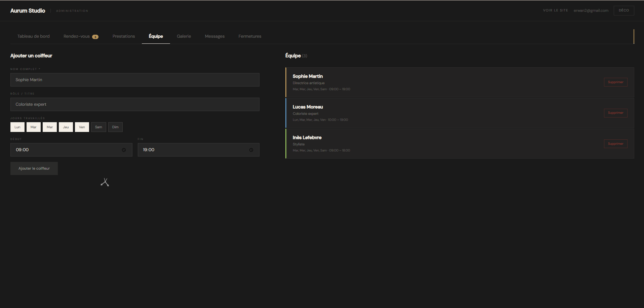Switch to Fermetures tab
The image size is (644, 308).
pyautogui.click(x=250, y=36)
